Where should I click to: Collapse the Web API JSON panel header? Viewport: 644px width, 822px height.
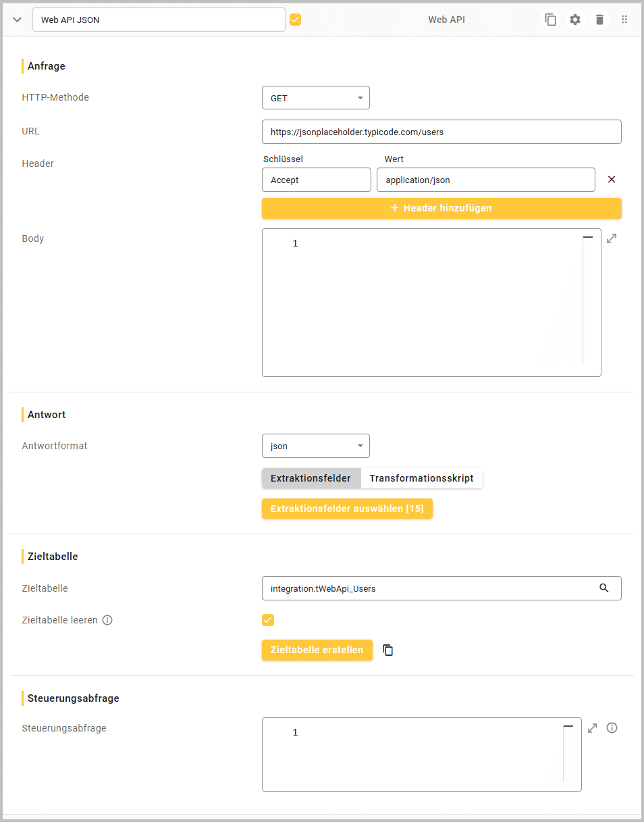click(x=16, y=20)
